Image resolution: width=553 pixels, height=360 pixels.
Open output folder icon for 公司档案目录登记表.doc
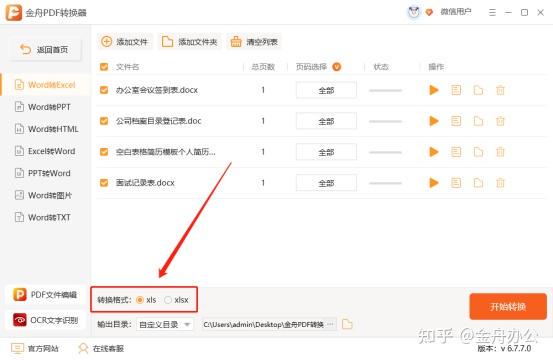click(x=478, y=121)
